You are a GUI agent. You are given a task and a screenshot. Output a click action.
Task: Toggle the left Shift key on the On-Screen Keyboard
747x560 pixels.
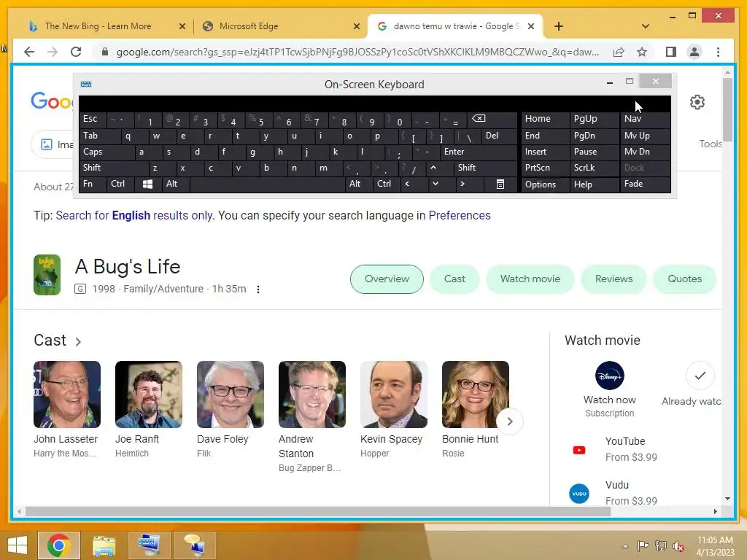(113, 168)
